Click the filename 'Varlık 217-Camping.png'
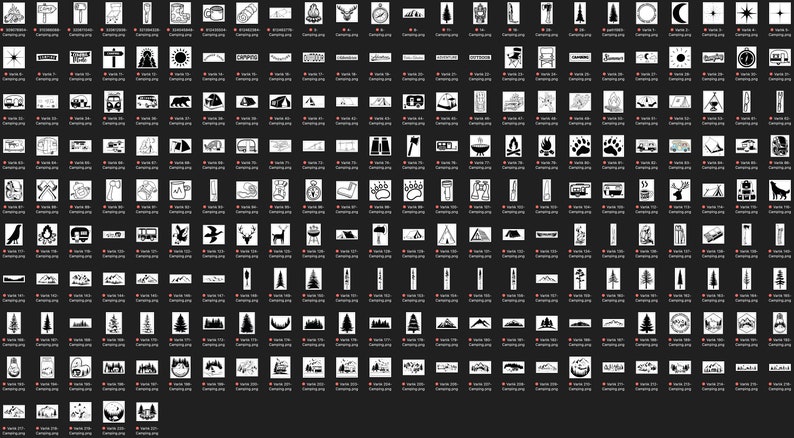The image size is (794, 438). [14, 431]
